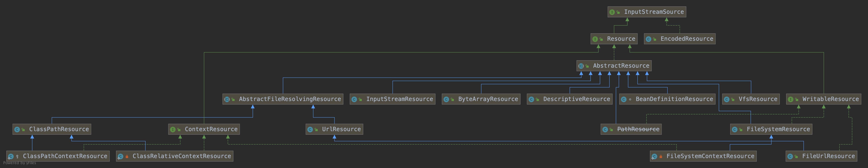The height and width of the screenshot is (168, 868).
Task: Click the class icon on ClassRelativeContextResource
Action: tap(120, 156)
